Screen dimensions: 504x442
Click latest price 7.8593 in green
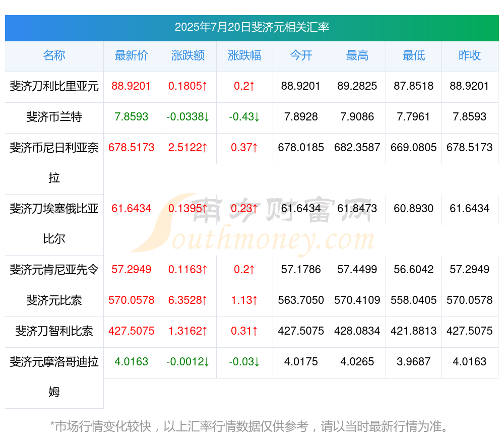tap(131, 116)
